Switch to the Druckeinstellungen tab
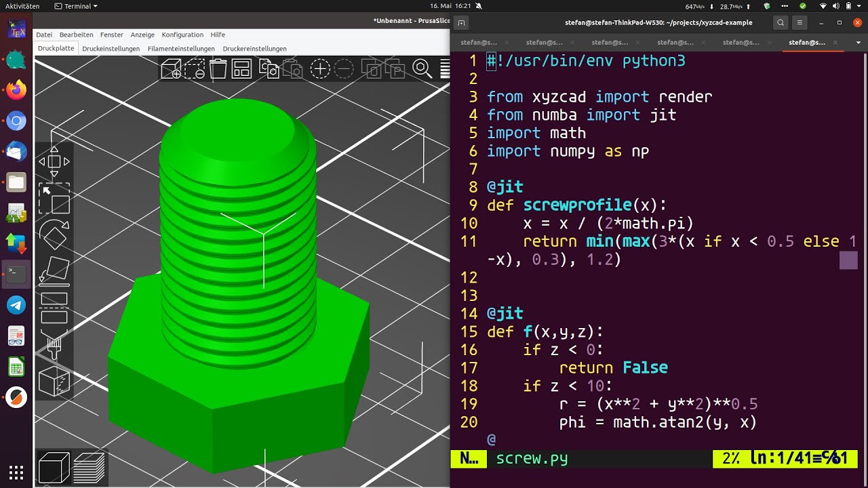 coord(111,49)
